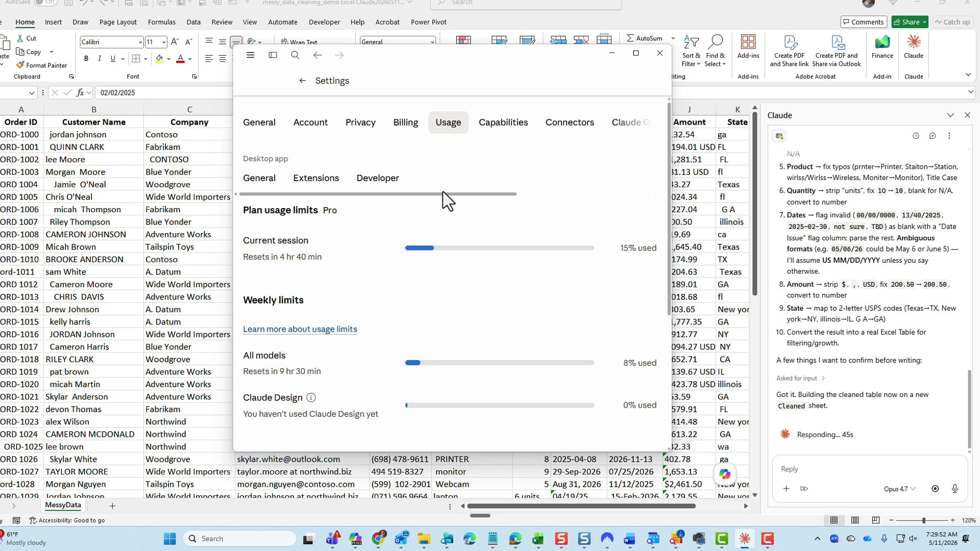
Task: Open the Opus 4.7 model selector
Action: (x=899, y=489)
